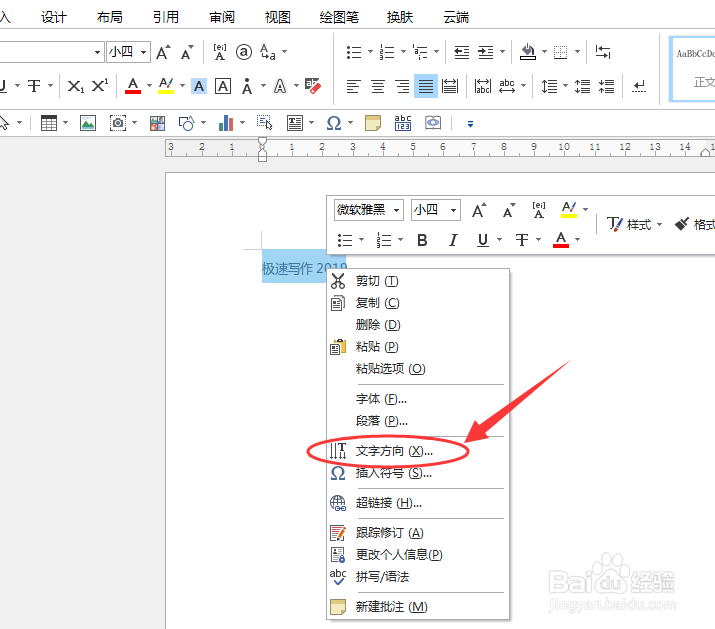715x629 pixels.
Task: Click the shrink font icon in ribbon
Action: (187, 52)
